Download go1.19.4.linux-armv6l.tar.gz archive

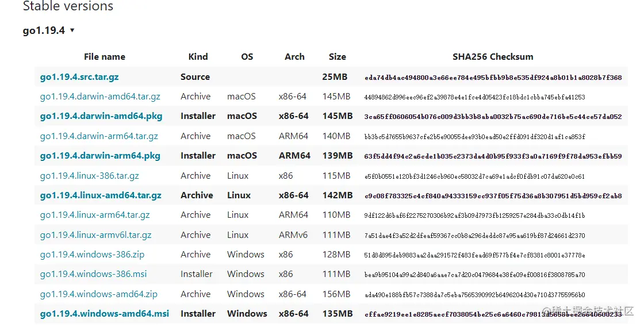[x=95, y=235]
